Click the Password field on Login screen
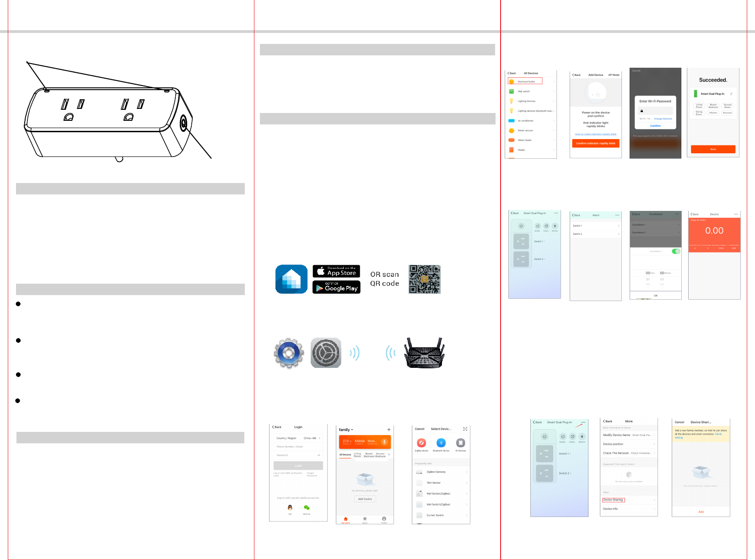Viewport: 755px width, 560px height. [x=298, y=455]
